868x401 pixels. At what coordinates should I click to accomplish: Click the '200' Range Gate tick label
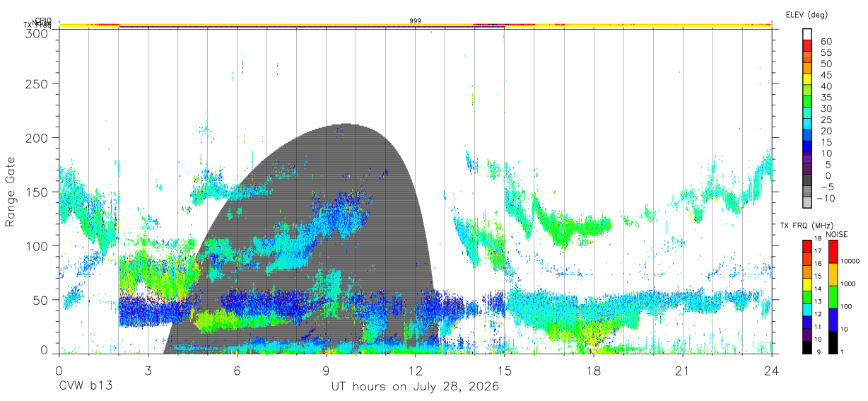coord(37,138)
